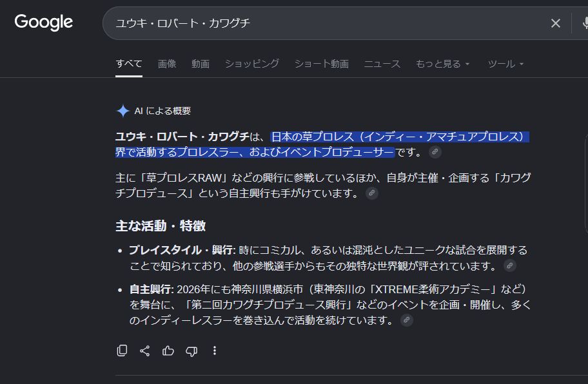
Task: Click the source link icon after 世界観が評されています
Action: [509, 265]
